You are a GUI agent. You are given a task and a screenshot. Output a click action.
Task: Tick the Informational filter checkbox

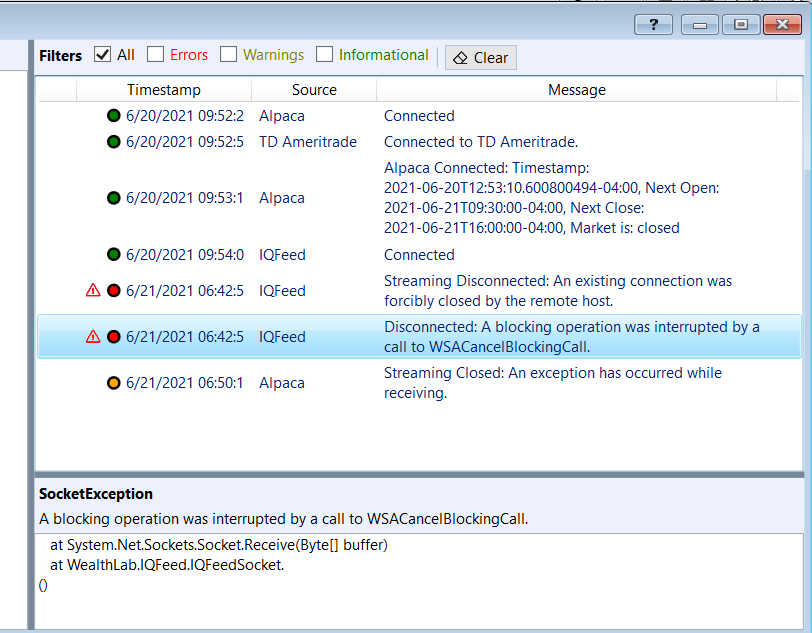324,54
